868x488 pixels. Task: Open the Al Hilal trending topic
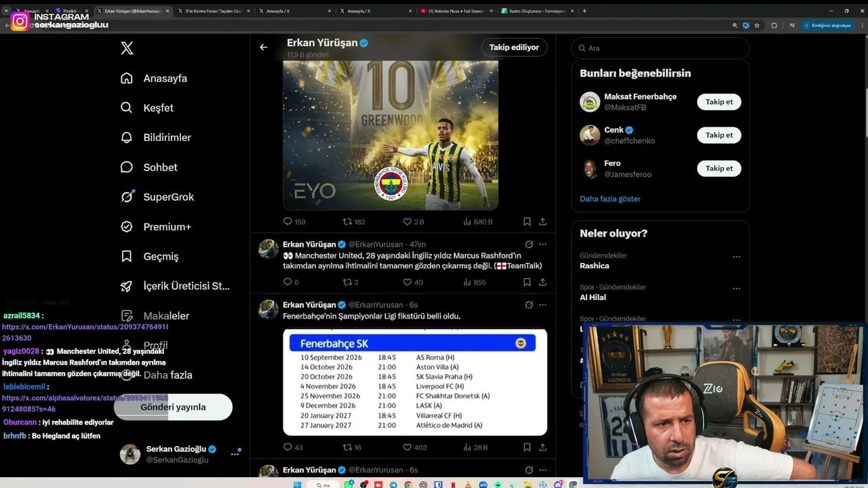pos(593,297)
